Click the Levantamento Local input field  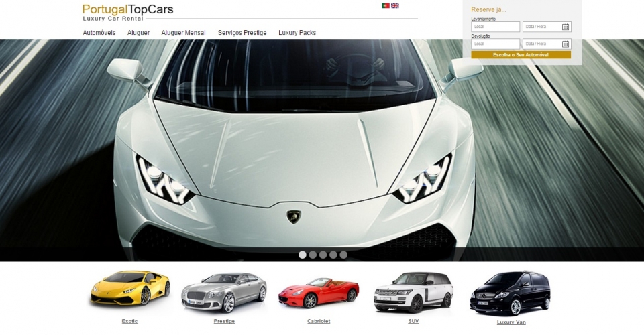tap(496, 27)
